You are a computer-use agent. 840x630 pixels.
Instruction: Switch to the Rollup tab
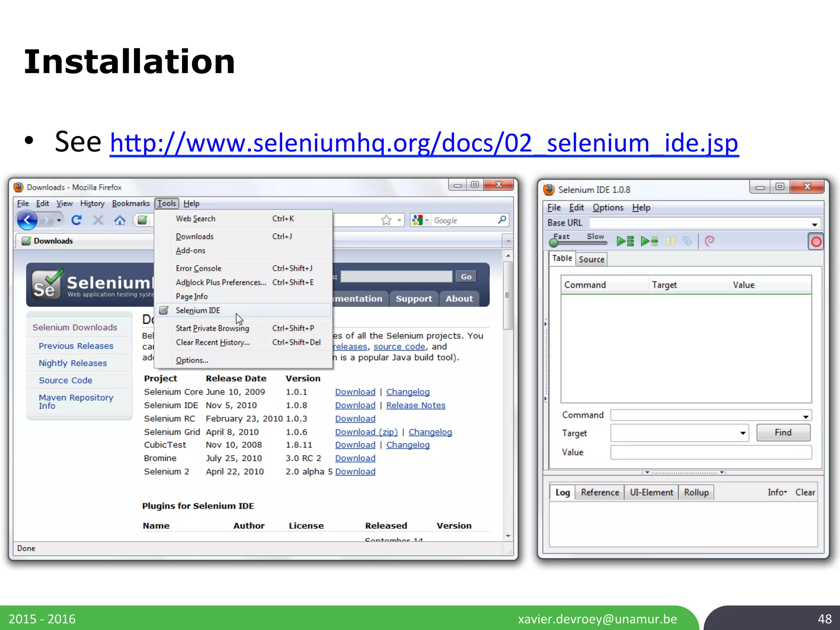pyautogui.click(x=696, y=492)
